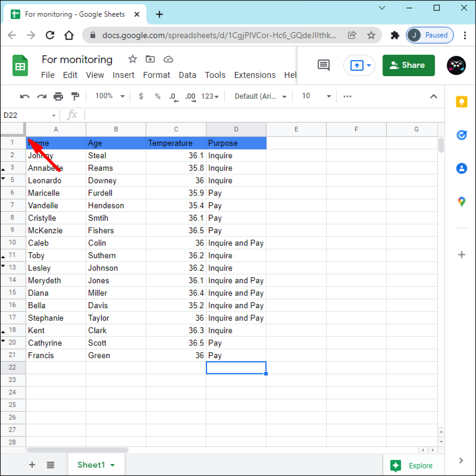Viewport: 476px width, 476px height.
Task: Open the font size dropdown
Action: pos(315,96)
